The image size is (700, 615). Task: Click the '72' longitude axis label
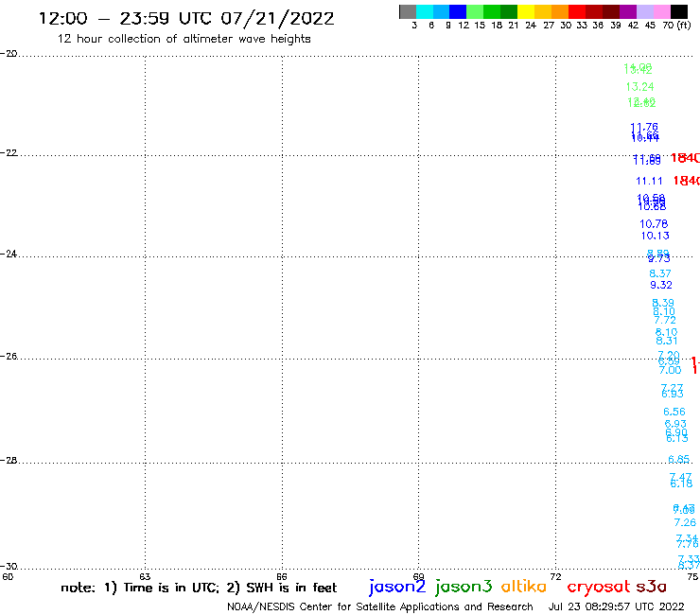(x=556, y=576)
